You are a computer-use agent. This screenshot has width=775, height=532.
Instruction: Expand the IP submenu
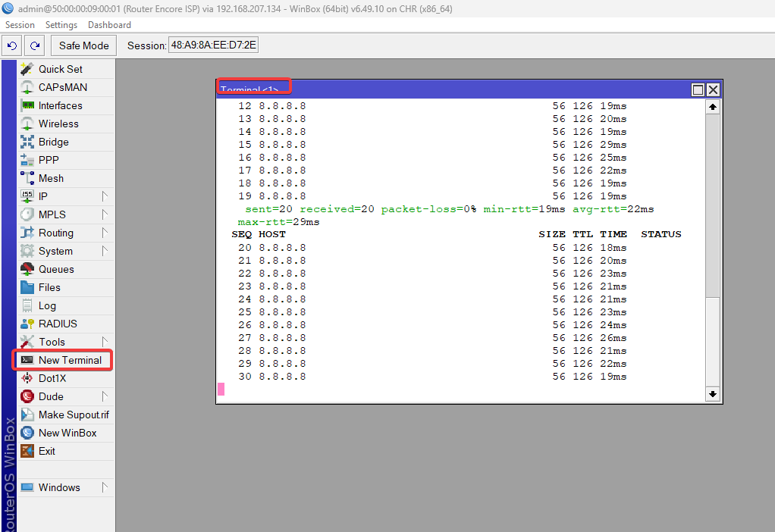point(105,196)
